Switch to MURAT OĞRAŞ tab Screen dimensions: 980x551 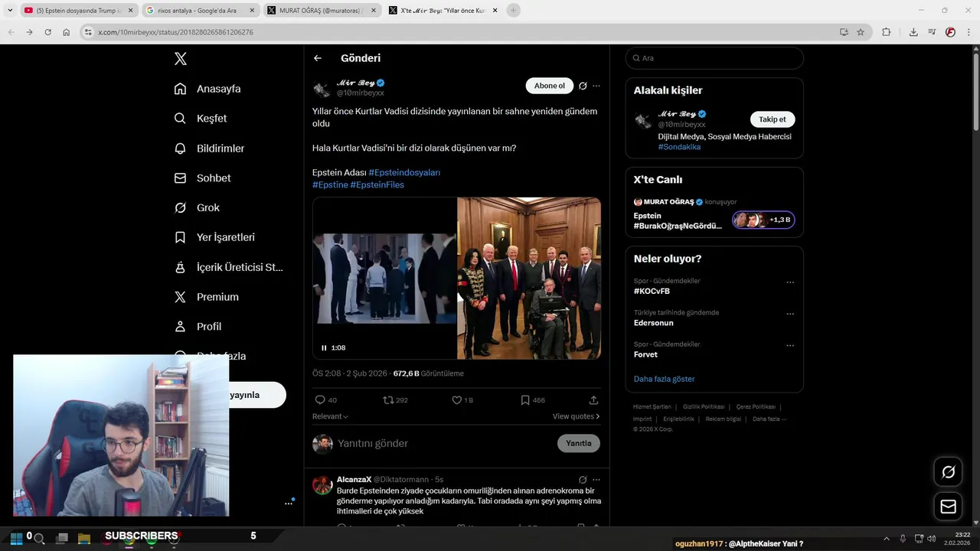322,11
